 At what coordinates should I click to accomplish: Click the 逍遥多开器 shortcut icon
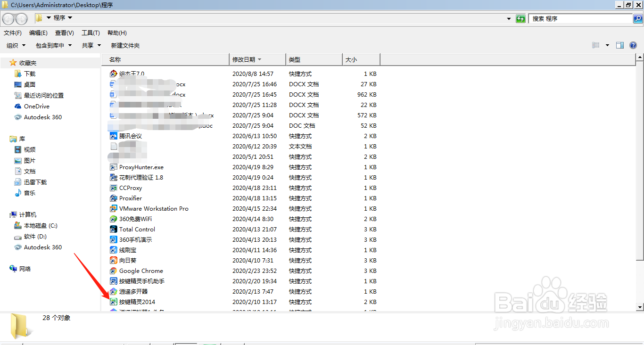point(113,291)
